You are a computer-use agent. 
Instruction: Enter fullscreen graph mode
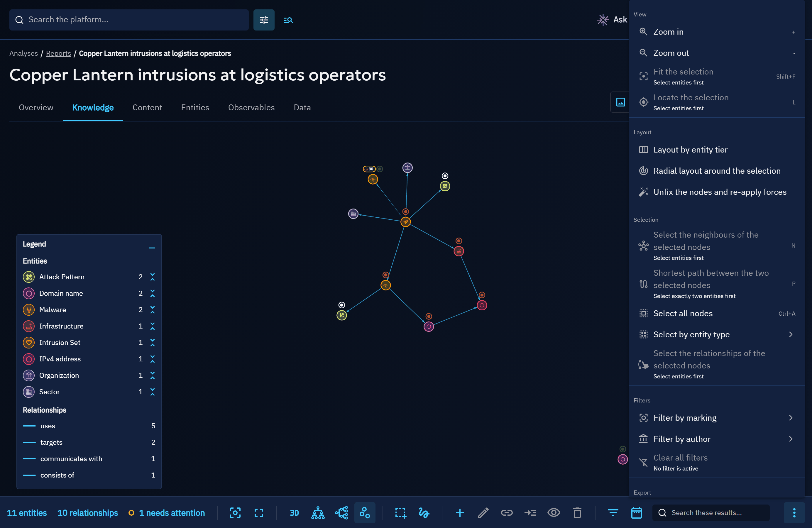tap(259, 513)
